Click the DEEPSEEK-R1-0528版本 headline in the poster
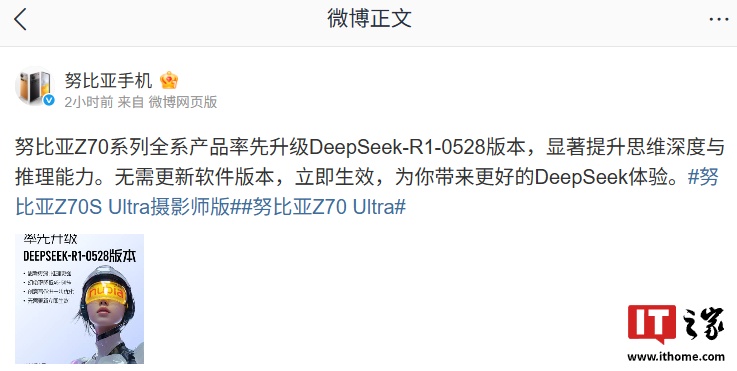 coord(79,256)
